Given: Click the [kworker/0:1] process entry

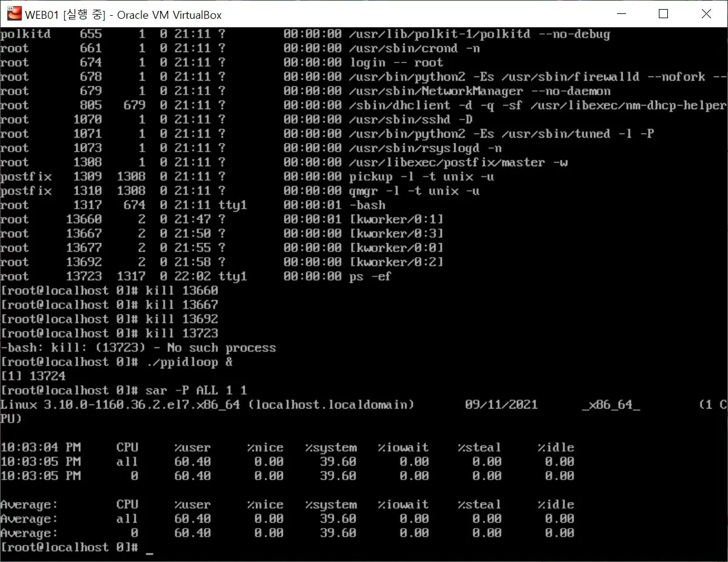Looking at the screenshot, I should click(396, 219).
